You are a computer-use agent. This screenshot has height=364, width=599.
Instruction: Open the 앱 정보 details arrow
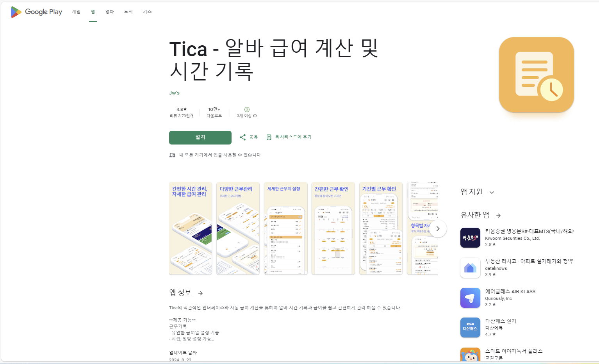coord(200,293)
